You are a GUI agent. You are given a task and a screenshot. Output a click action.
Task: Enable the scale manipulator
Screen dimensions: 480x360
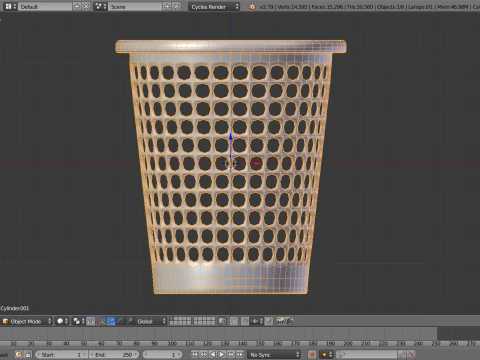(129, 321)
